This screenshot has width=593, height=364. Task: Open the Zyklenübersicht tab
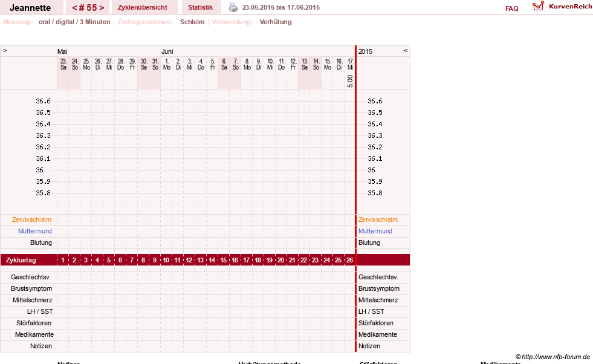(x=142, y=7)
